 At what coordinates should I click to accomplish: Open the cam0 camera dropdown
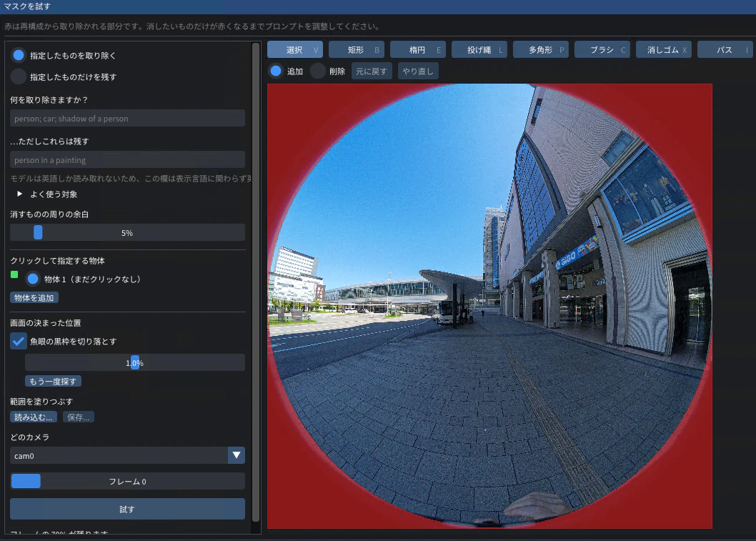tap(127, 456)
